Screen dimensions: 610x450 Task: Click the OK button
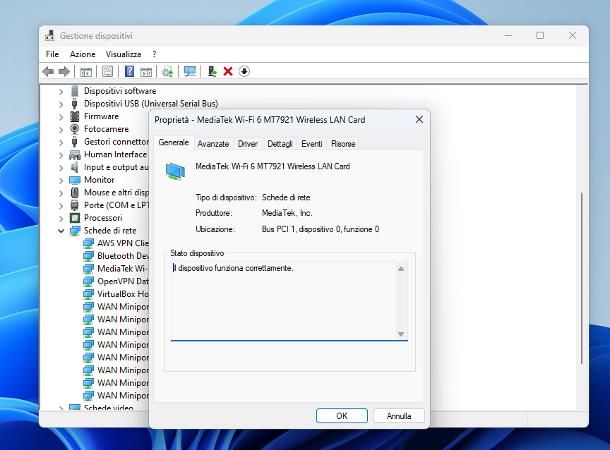coord(342,416)
